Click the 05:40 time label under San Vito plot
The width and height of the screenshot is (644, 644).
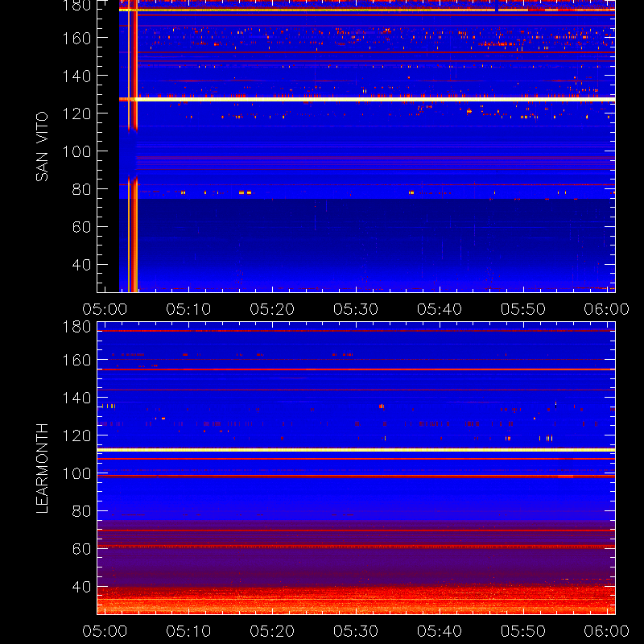[440, 309]
